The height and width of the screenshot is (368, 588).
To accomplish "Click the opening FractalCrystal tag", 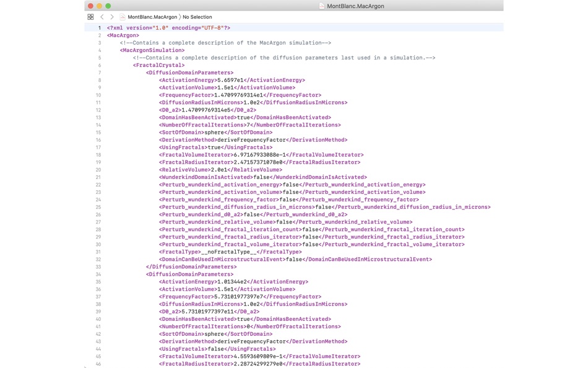I will pyautogui.click(x=158, y=65).
